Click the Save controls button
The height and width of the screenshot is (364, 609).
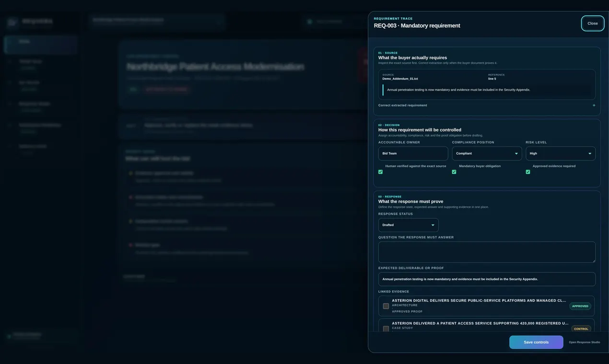pos(536,342)
